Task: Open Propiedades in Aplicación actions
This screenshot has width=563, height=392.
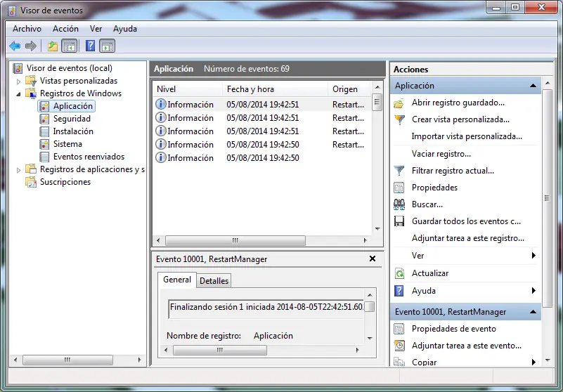Action: [x=434, y=188]
